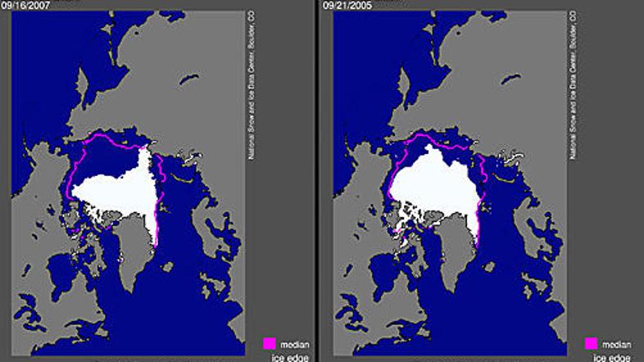Image resolution: width=644 pixels, height=362 pixels.
Task: Click the gray divider between the two maps
Action: click(322, 180)
